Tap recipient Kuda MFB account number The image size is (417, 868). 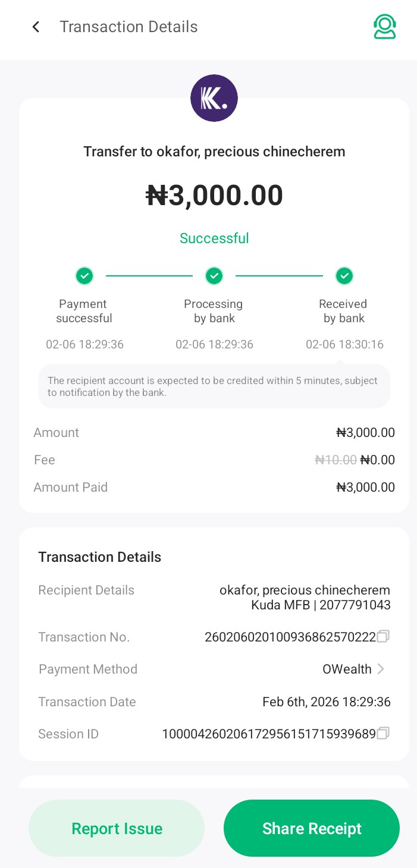pyautogui.click(x=321, y=605)
